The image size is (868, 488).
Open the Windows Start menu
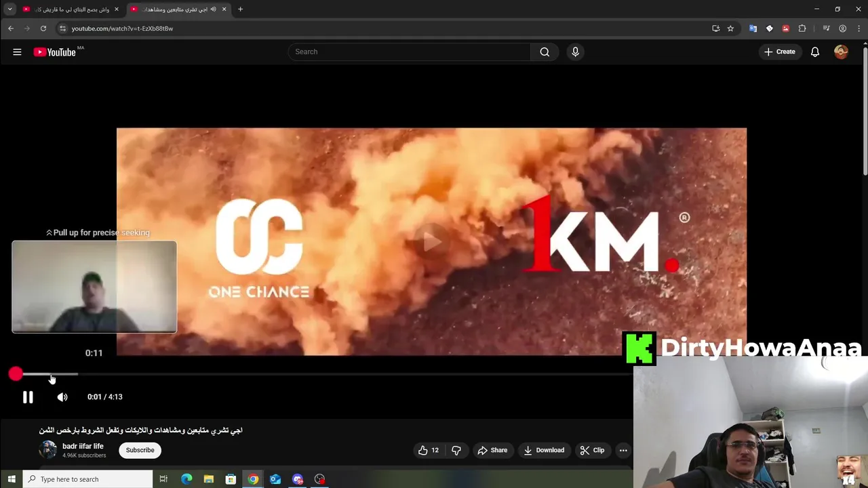11,479
